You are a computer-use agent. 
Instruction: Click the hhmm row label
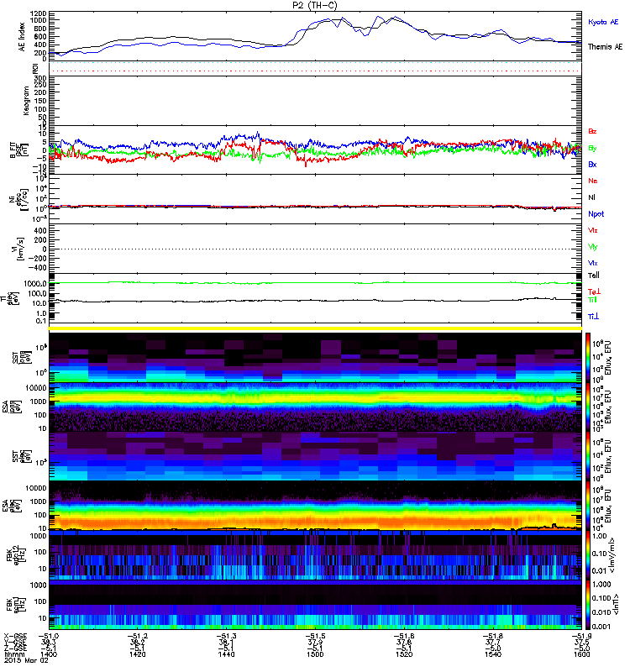click(x=13, y=654)
